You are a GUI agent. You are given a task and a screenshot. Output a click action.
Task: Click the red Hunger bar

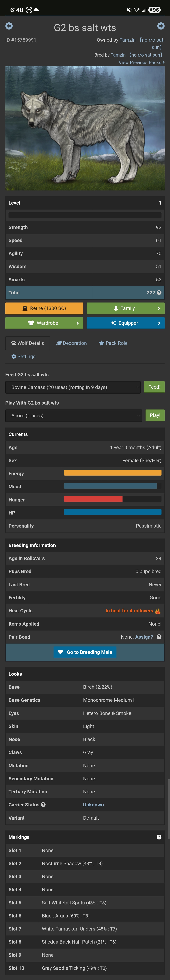(93, 500)
